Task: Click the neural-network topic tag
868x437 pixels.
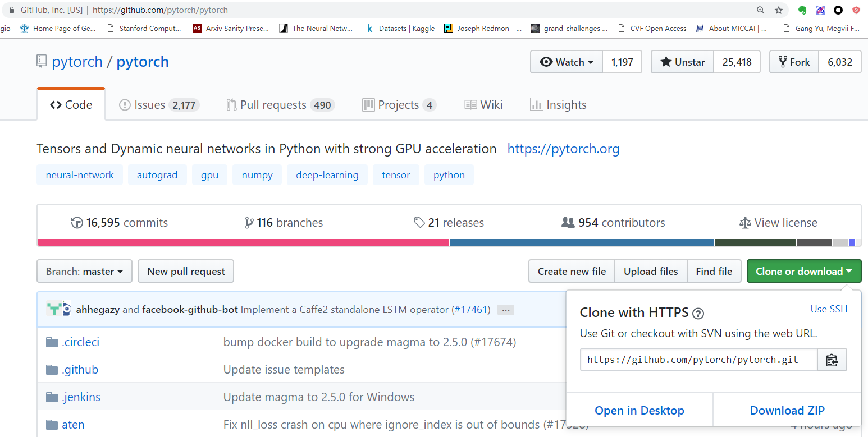Action: click(x=80, y=175)
